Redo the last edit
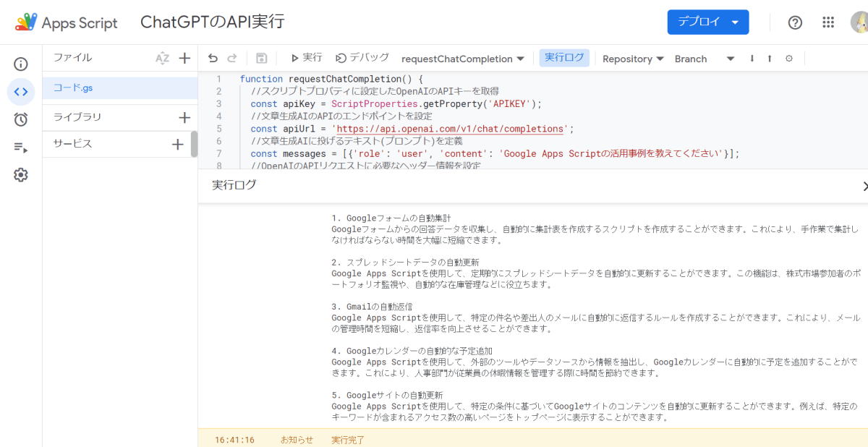 pyautogui.click(x=232, y=59)
